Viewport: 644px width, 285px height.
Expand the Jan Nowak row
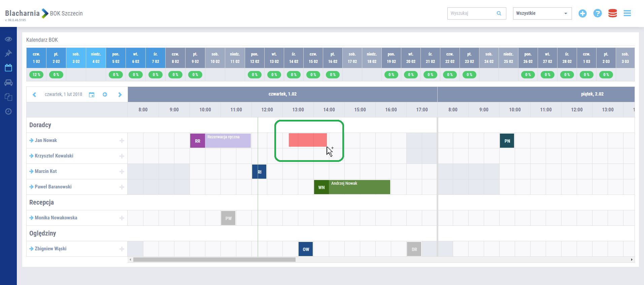pos(31,141)
